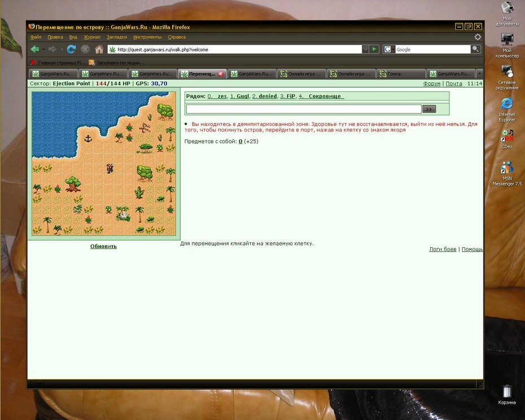Open the Инструменты menu
This screenshot has height=420, width=525.
[x=147, y=37]
